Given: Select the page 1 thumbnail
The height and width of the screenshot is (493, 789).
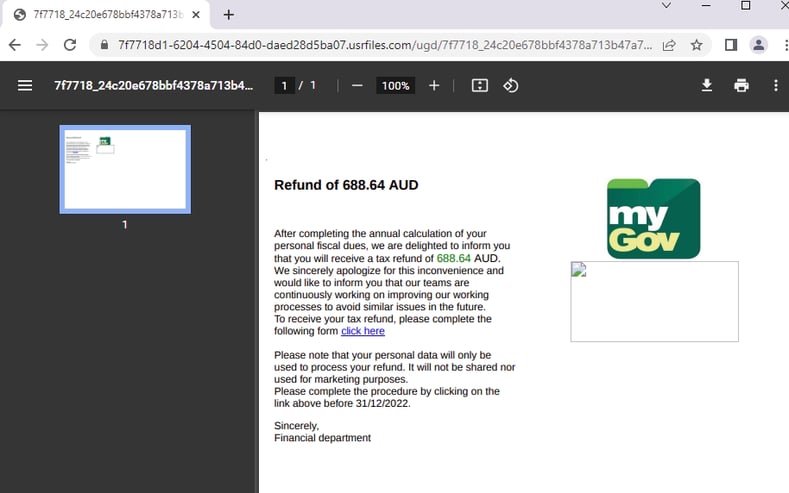Looking at the screenshot, I should pos(125,170).
